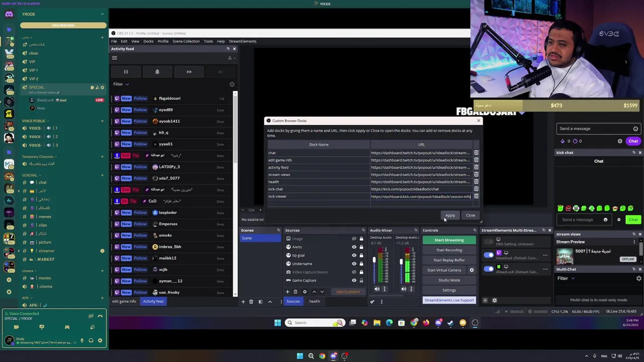Open Stream Preview three-dot options

pos(634,242)
